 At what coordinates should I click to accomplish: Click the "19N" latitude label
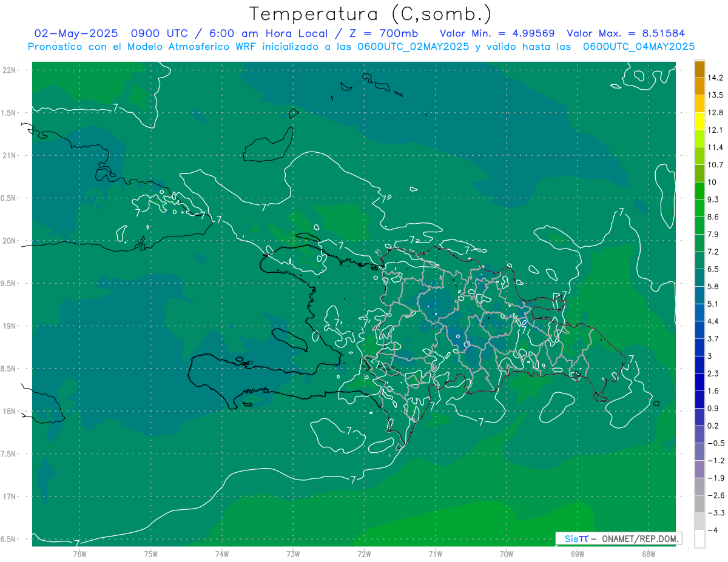click(x=9, y=326)
